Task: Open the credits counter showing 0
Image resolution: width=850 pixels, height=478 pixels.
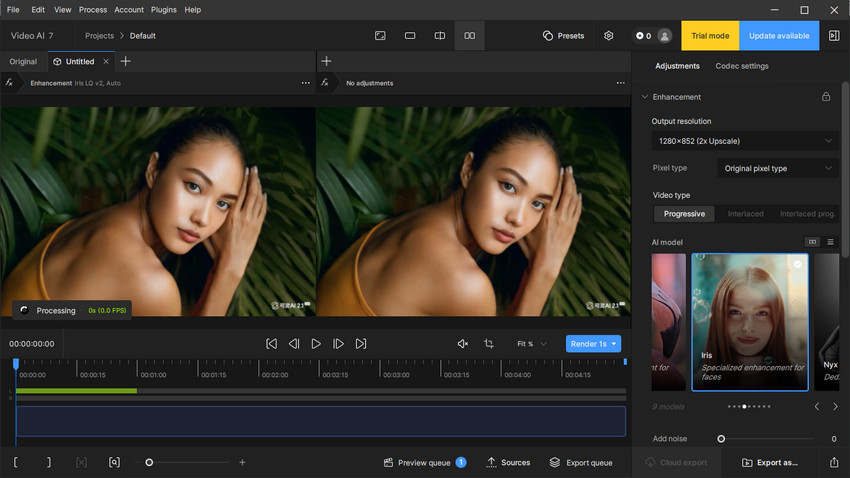Action: [643, 36]
